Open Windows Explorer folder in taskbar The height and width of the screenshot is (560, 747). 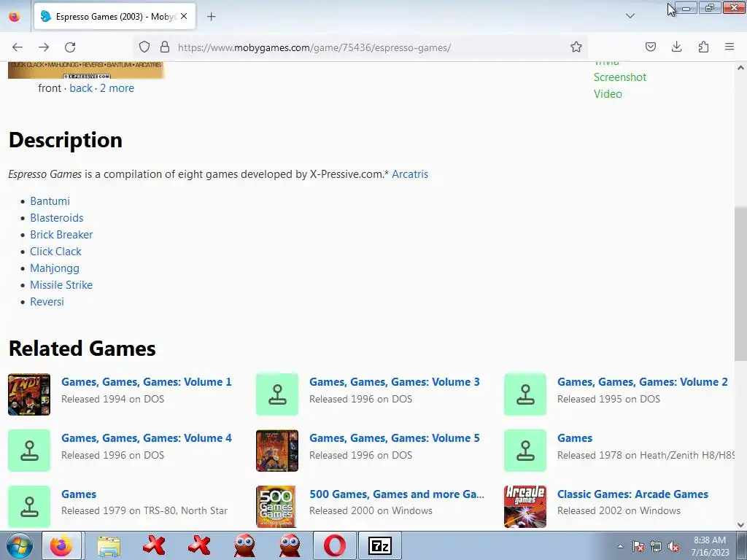(x=109, y=545)
